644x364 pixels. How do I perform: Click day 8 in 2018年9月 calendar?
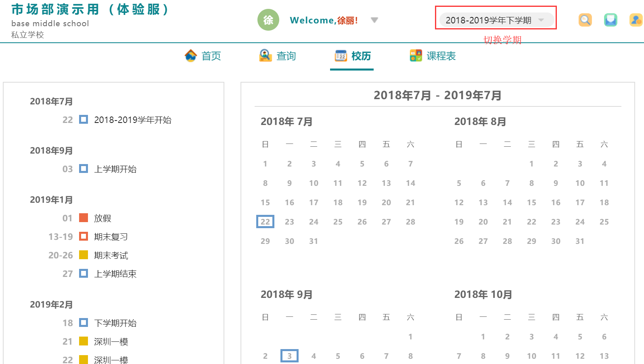[410, 356]
